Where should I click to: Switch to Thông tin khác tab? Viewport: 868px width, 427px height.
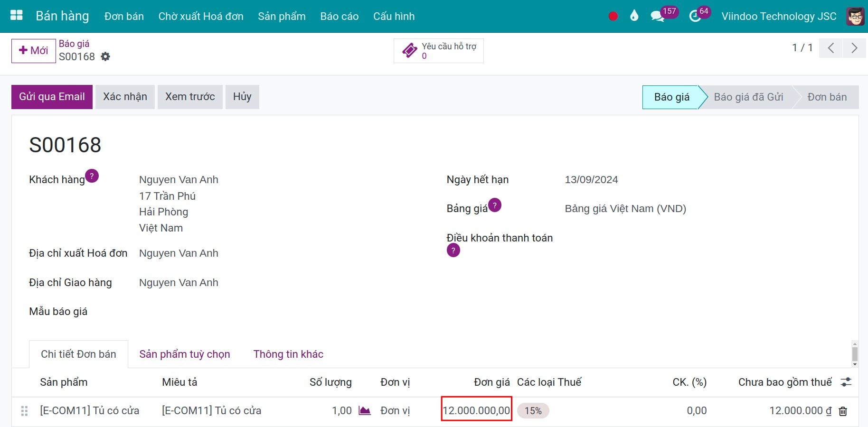[x=288, y=354]
